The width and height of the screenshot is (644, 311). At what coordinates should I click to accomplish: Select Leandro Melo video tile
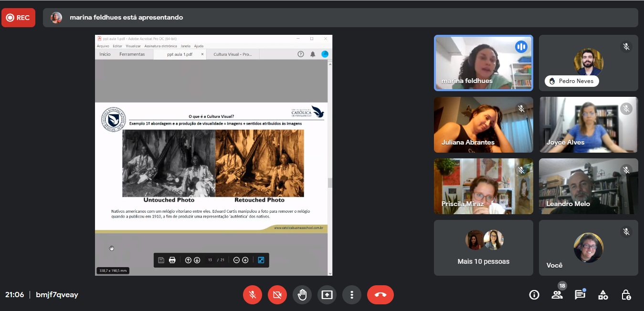coord(589,186)
